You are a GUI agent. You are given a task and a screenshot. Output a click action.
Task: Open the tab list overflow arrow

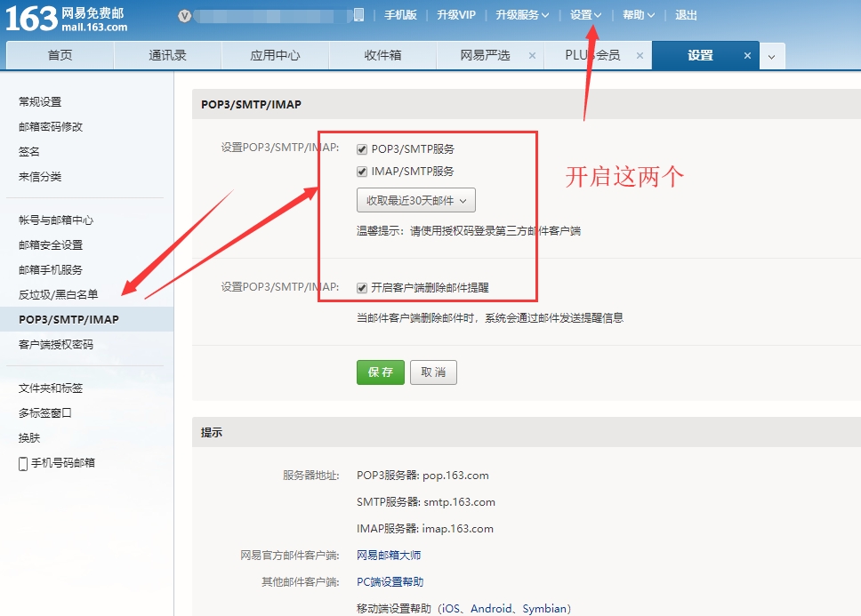coord(771,56)
